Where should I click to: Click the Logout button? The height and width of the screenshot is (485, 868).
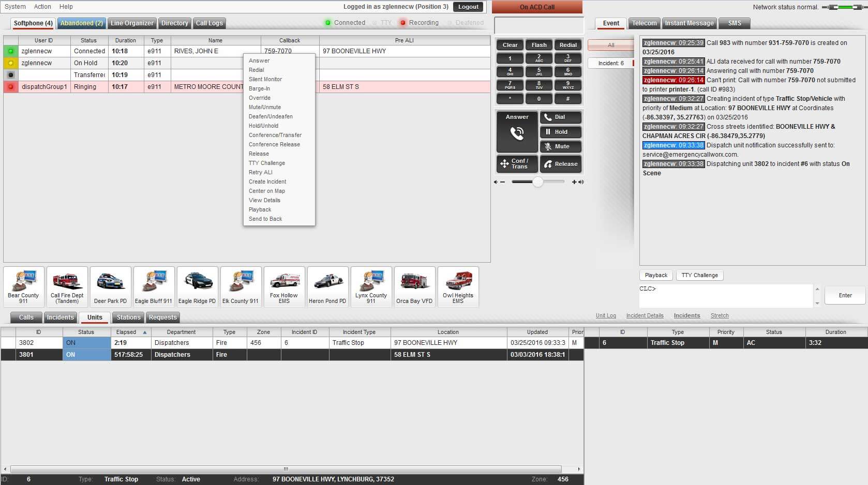tap(468, 7)
